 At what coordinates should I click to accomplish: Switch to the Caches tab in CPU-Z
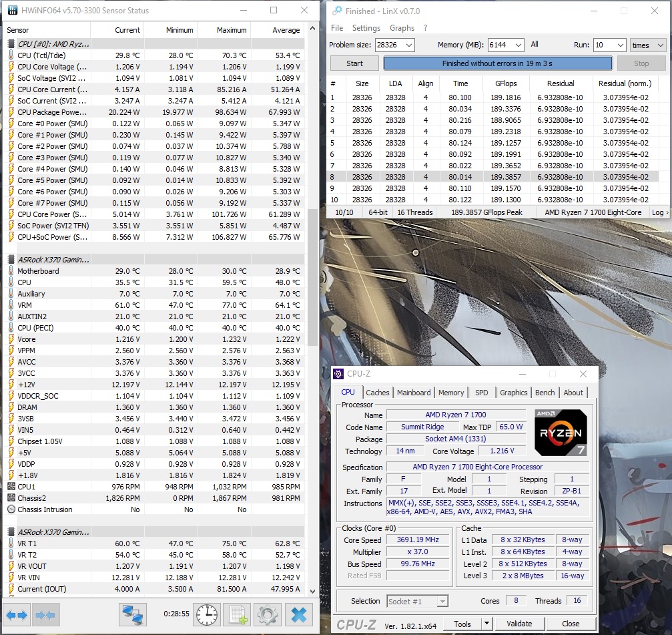click(x=378, y=393)
